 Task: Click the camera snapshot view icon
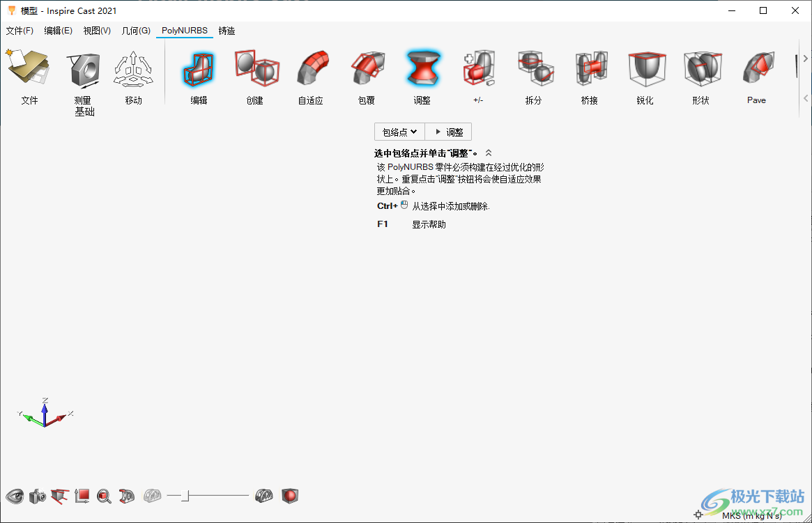(x=37, y=497)
